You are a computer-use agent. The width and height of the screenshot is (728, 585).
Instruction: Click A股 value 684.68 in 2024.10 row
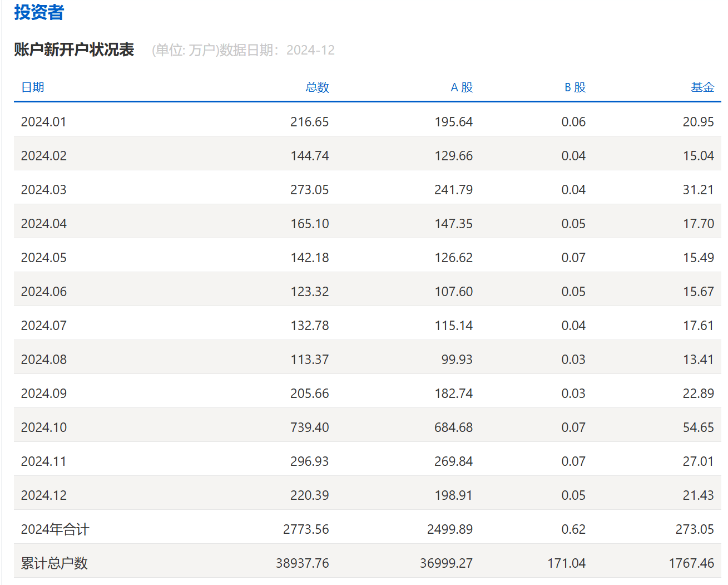pos(454,427)
